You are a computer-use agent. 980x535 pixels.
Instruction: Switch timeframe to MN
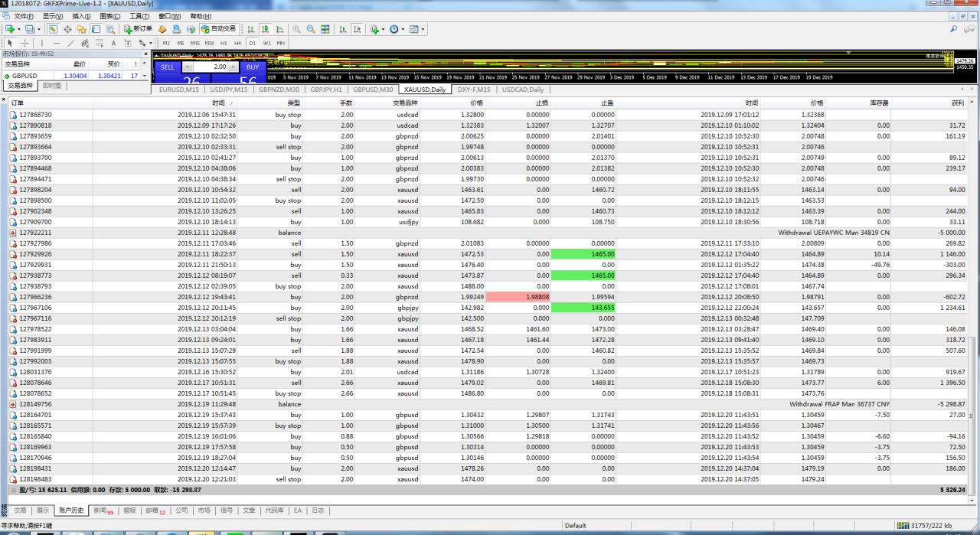click(x=281, y=43)
